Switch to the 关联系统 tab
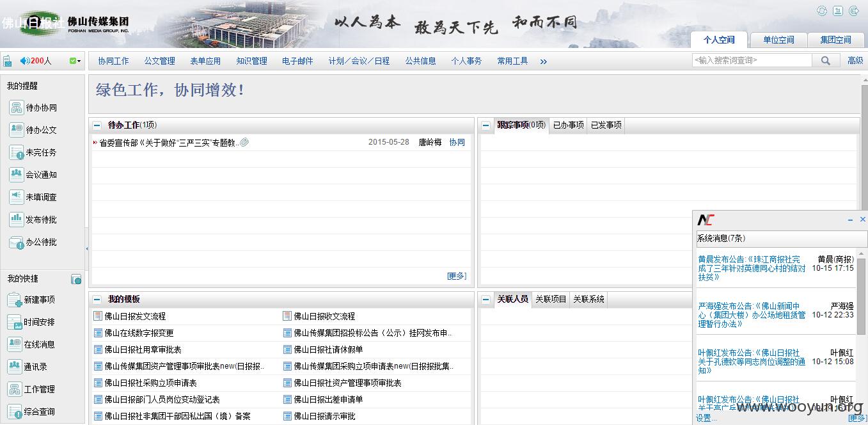 point(588,299)
